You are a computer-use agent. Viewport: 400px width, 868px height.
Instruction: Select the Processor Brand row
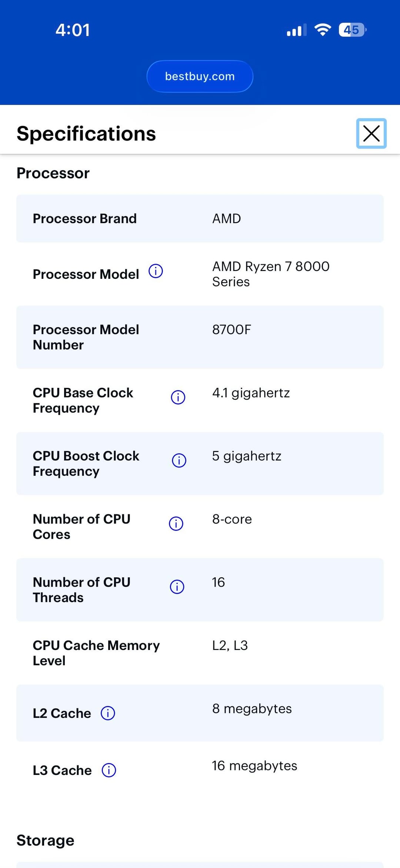tap(200, 218)
